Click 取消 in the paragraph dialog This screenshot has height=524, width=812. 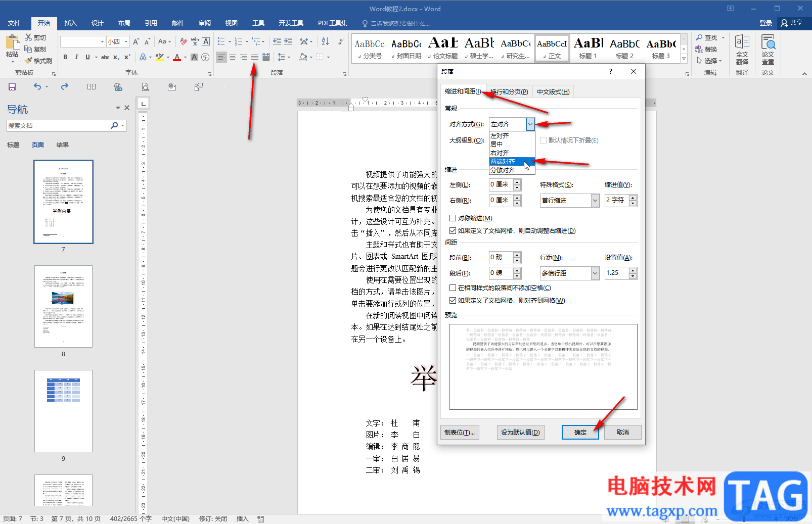click(x=623, y=433)
